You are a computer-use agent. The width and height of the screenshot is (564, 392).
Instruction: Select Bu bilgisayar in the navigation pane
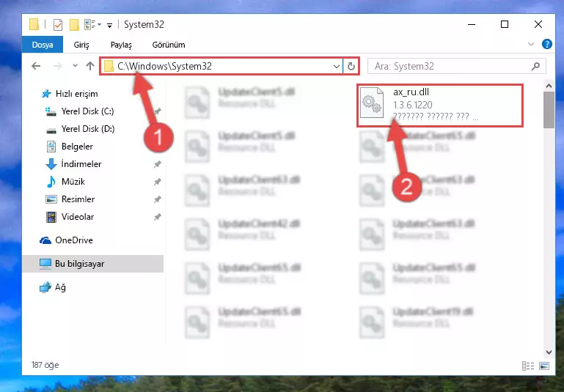(x=93, y=264)
